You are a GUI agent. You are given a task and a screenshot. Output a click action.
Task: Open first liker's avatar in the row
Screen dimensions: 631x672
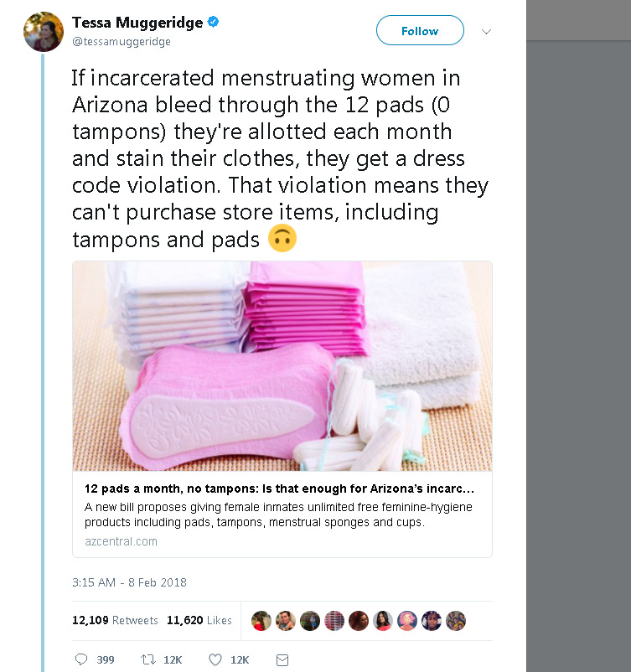tap(261, 621)
